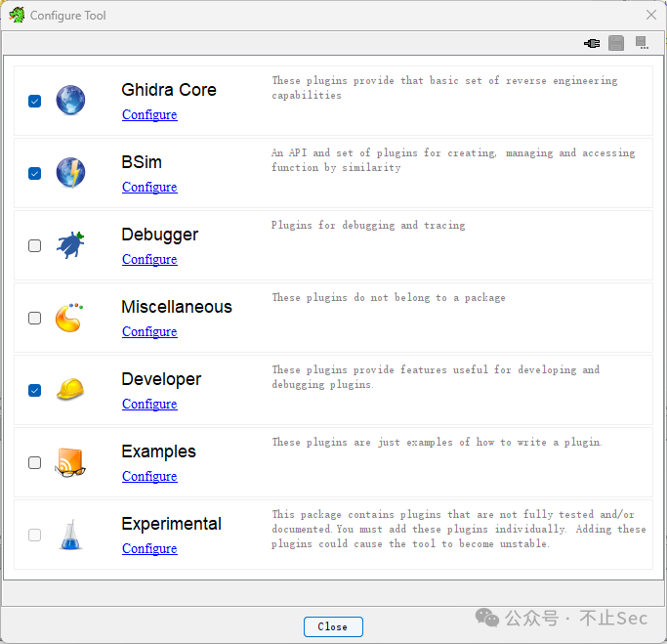
Task: Click the BSim package title
Action: 142,162
